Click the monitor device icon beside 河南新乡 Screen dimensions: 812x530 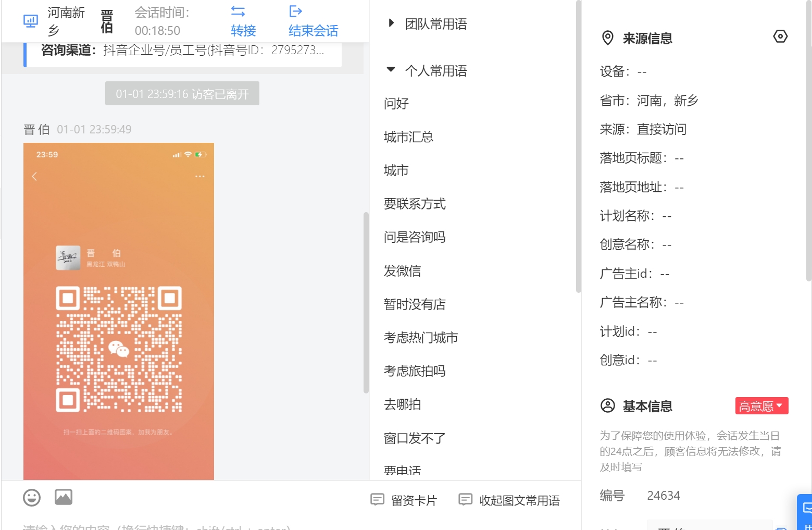[31, 21]
